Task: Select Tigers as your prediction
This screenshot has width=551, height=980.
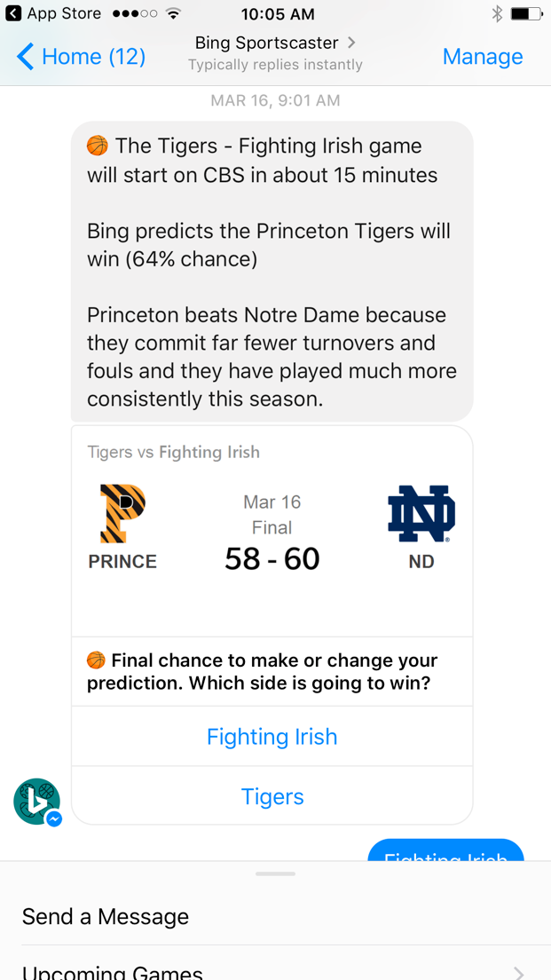Action: pos(272,795)
